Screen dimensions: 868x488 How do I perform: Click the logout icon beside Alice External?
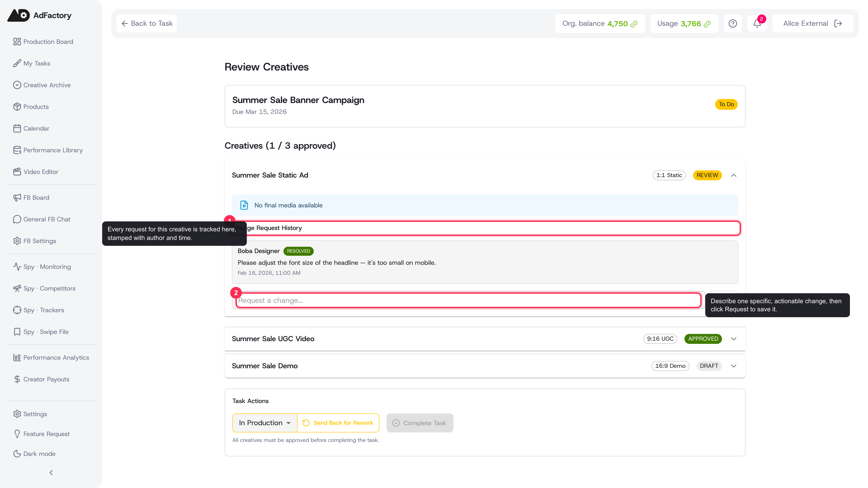point(838,23)
